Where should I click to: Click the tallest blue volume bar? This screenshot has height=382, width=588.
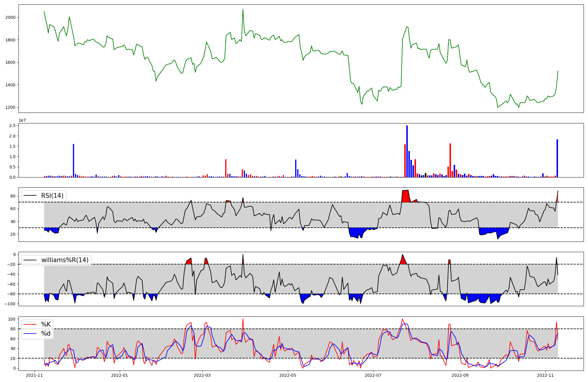407,151
